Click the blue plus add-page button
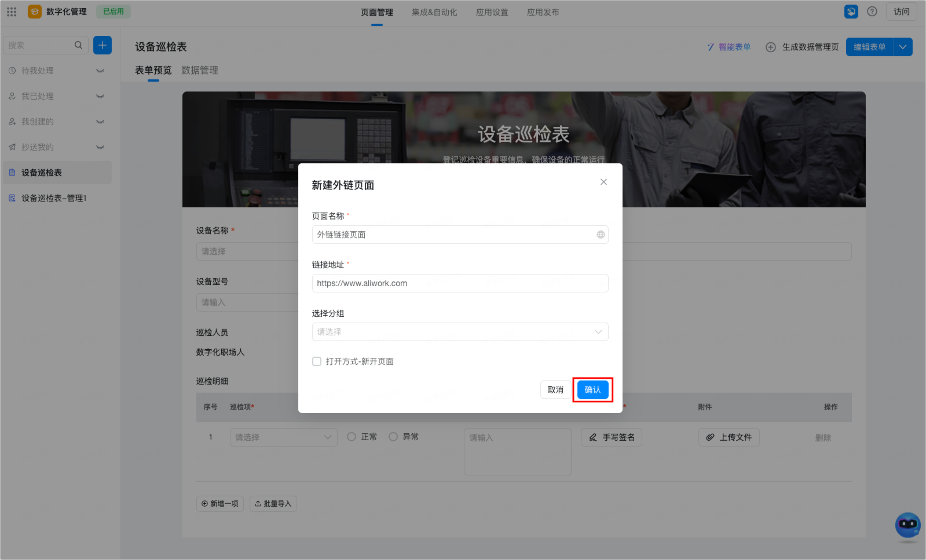 point(103,45)
